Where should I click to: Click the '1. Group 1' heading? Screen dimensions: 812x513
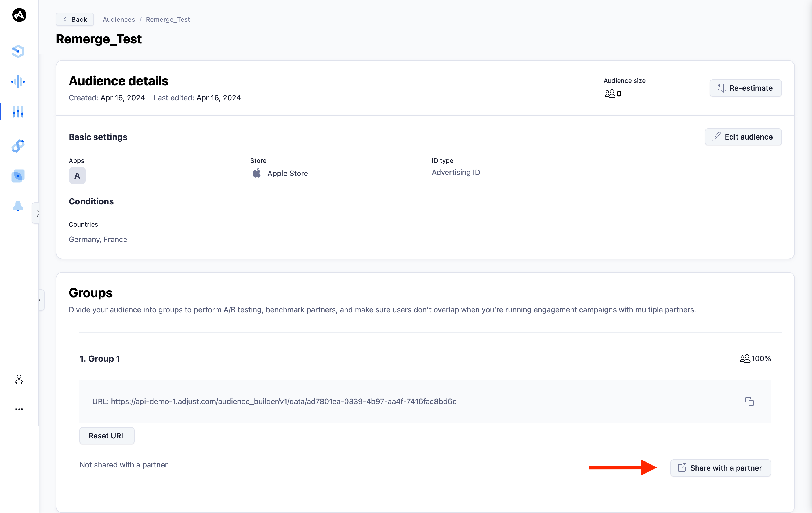[x=99, y=358]
